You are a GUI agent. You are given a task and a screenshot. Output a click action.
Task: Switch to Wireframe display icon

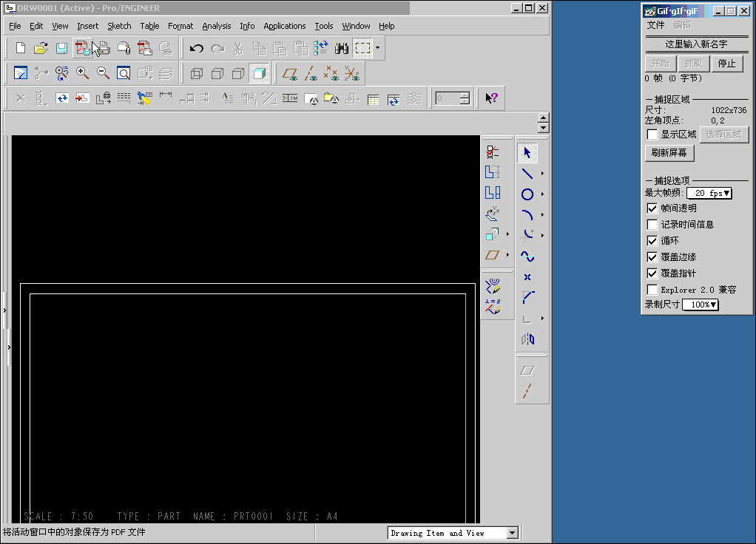tap(197, 73)
